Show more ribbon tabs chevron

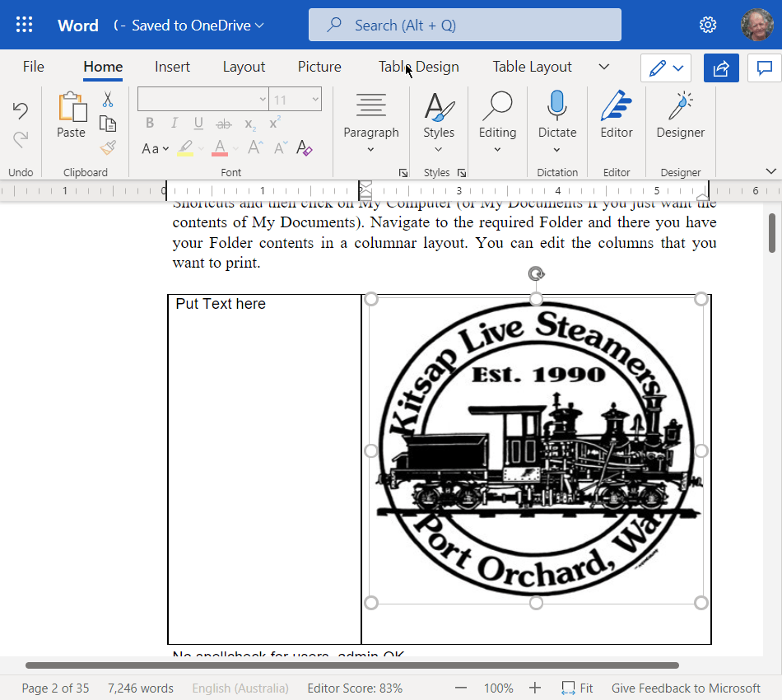tap(603, 67)
